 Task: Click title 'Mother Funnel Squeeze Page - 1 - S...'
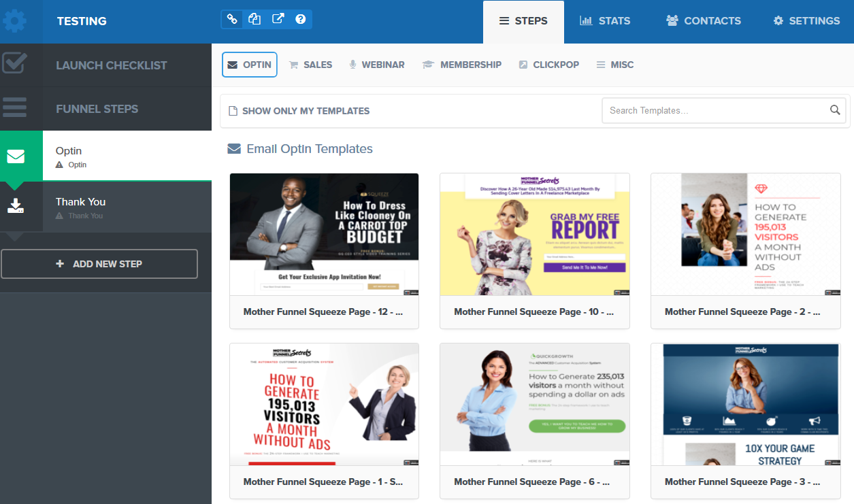point(323,482)
